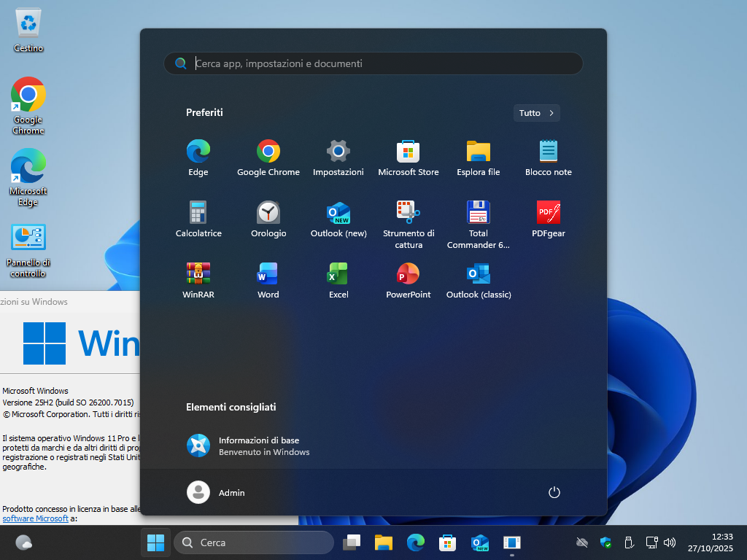The width and height of the screenshot is (747, 560).
Task: Click the software Microsoft link in the winver window
Action: (35, 518)
